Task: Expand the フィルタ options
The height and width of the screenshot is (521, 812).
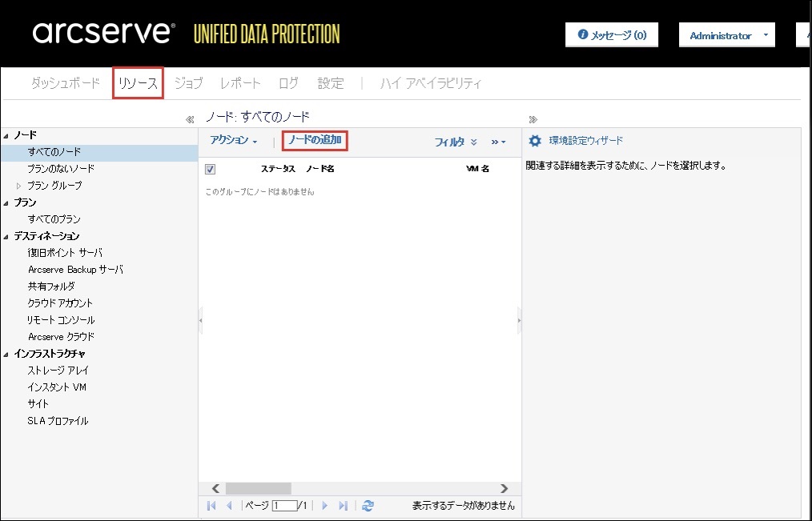Action: point(456,142)
